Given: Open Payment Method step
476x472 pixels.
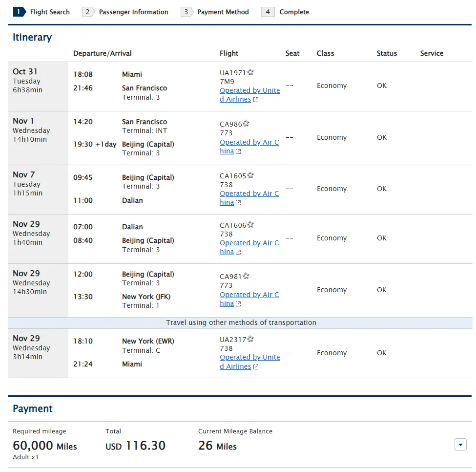Looking at the screenshot, I should point(215,12).
